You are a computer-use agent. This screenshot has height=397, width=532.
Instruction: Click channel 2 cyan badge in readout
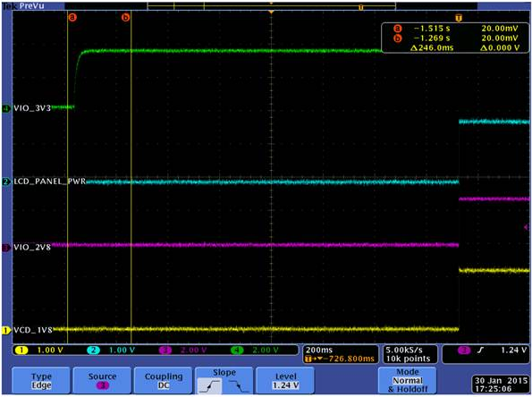pos(94,351)
